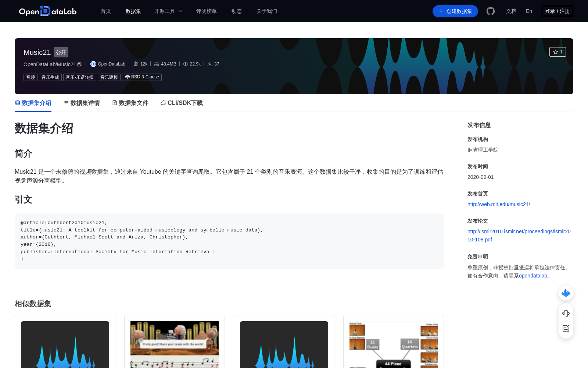Open 动态 navigation item
Viewport: 588px width, 368px height.
pos(237,11)
